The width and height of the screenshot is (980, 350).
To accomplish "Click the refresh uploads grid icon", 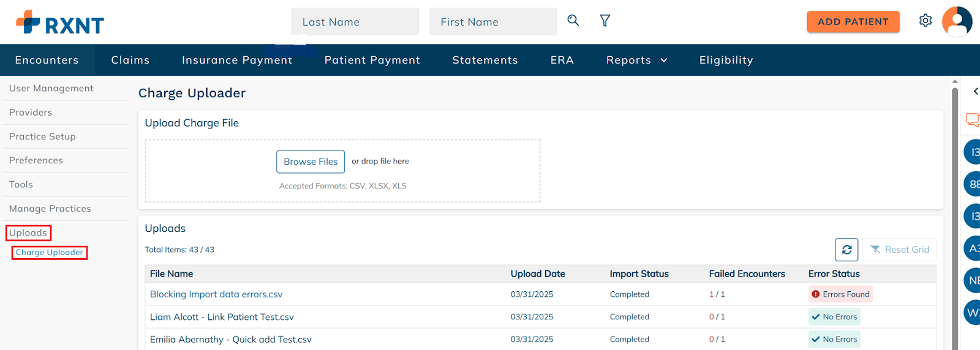I will pos(846,250).
